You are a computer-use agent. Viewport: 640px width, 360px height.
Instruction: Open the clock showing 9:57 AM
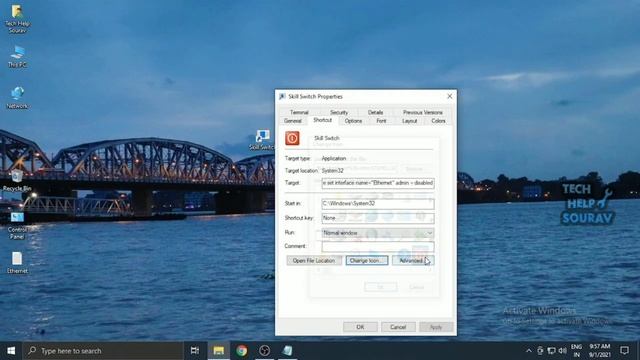point(600,351)
